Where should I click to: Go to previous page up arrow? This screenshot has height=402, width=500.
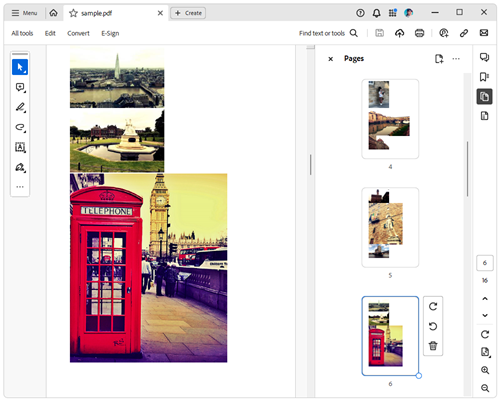(x=485, y=299)
